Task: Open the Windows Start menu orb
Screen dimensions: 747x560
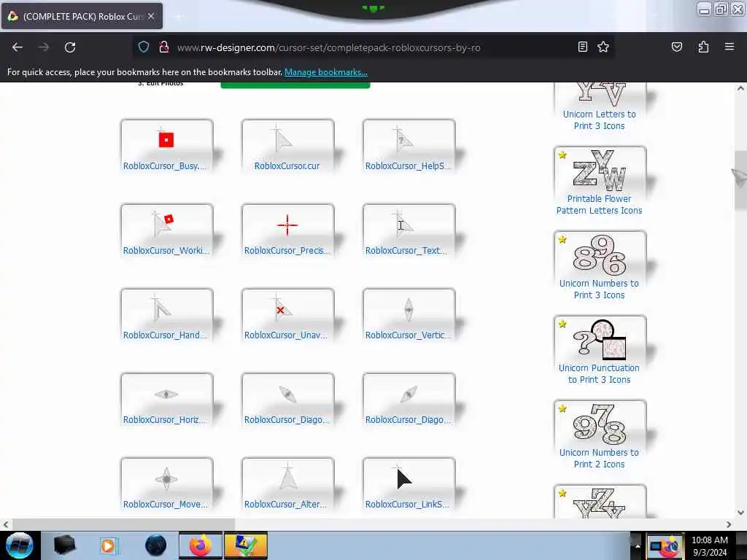Action: tap(19, 545)
